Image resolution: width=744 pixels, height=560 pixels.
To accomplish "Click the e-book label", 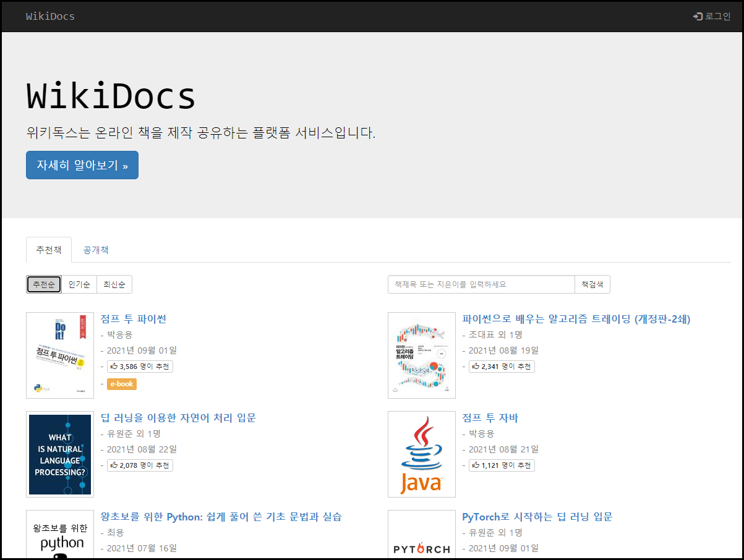I will click(122, 384).
